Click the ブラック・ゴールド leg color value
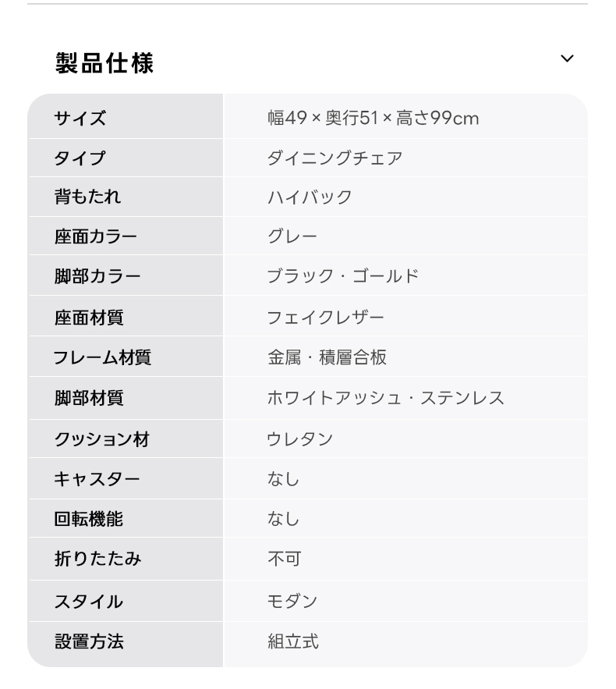Screen dimensions: 616x689 343,276
